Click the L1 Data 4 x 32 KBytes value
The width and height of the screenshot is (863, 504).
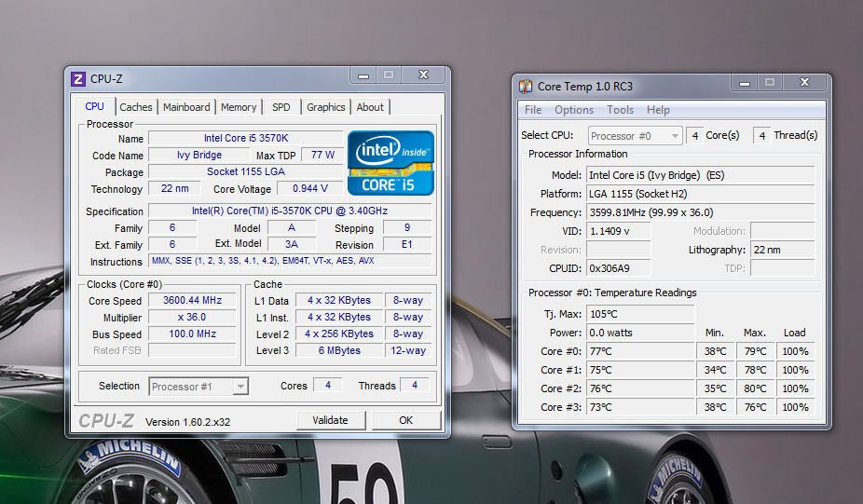point(339,300)
